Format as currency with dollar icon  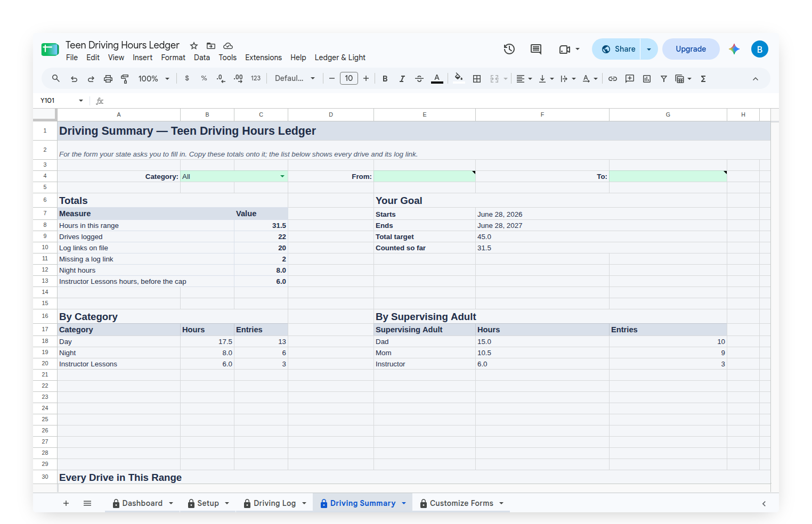(x=187, y=78)
